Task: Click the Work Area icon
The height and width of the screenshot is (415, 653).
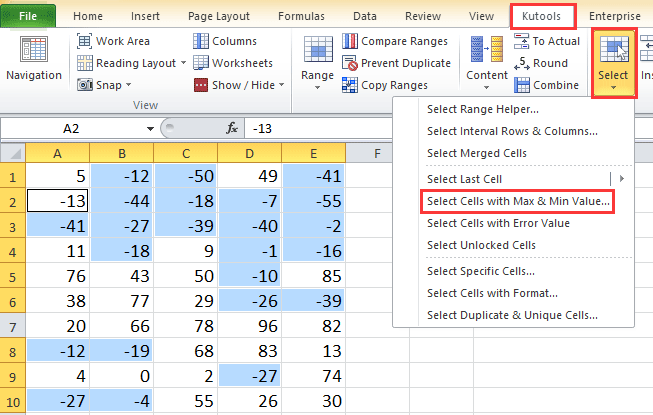Action: click(x=85, y=41)
